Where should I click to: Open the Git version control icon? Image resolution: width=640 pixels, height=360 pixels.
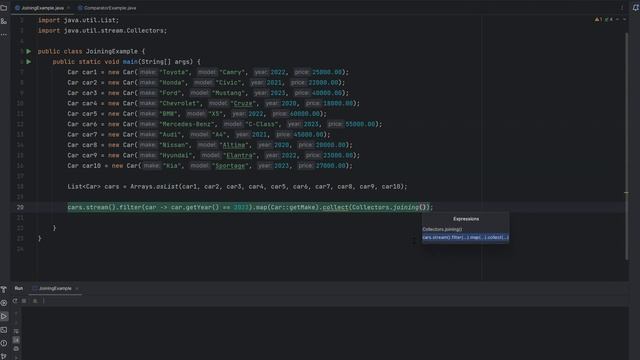4,356
